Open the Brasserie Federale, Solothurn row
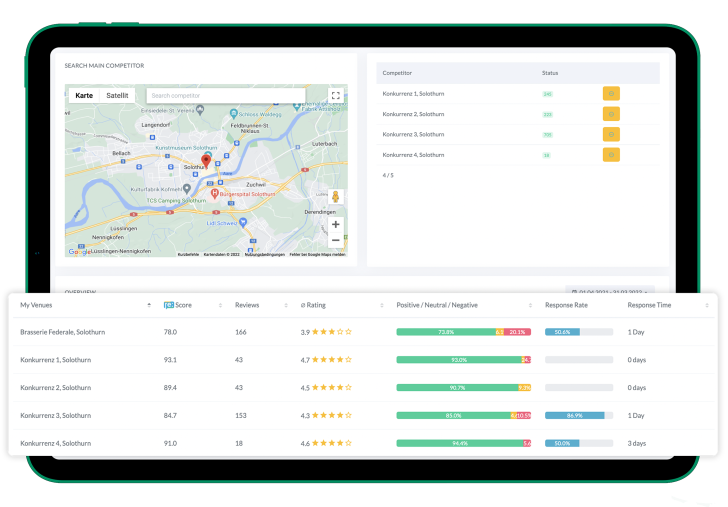Viewport: 728px width, 507px height. pos(62,332)
